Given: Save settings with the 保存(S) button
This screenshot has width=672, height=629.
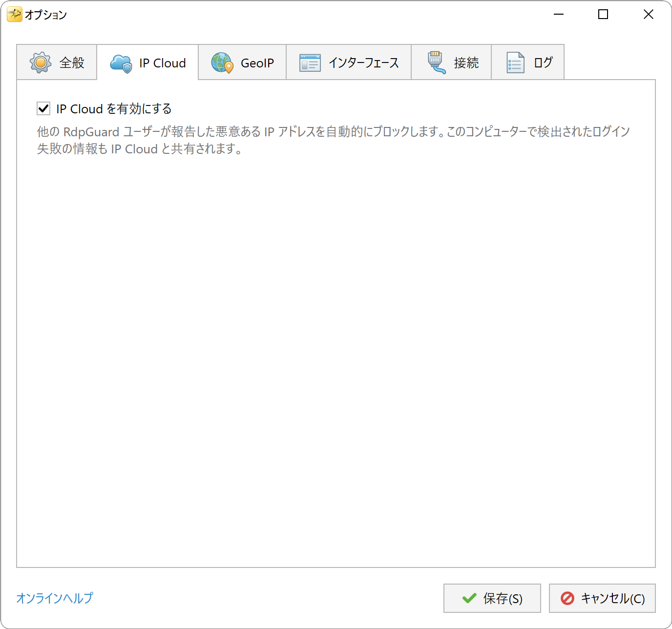Looking at the screenshot, I should (x=492, y=598).
